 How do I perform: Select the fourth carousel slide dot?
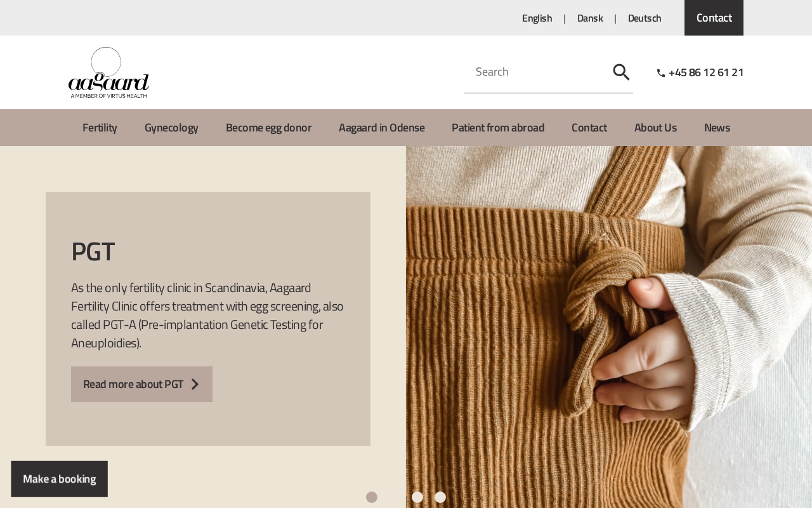click(440, 497)
